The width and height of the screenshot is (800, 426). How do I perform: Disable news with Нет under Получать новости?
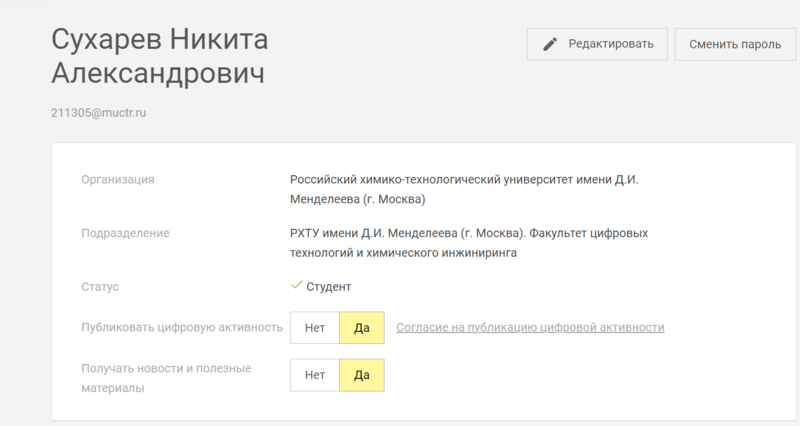tap(315, 375)
